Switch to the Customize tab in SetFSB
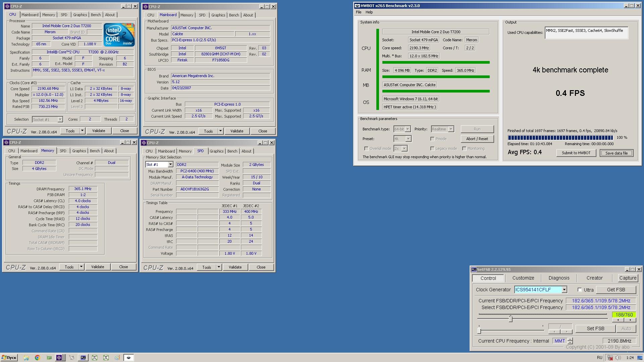644x362 pixels. tap(523, 278)
